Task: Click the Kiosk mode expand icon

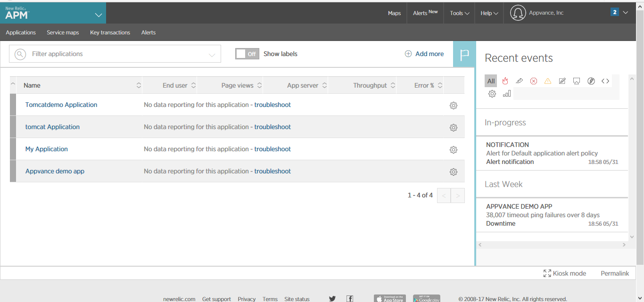Action: pyautogui.click(x=547, y=273)
